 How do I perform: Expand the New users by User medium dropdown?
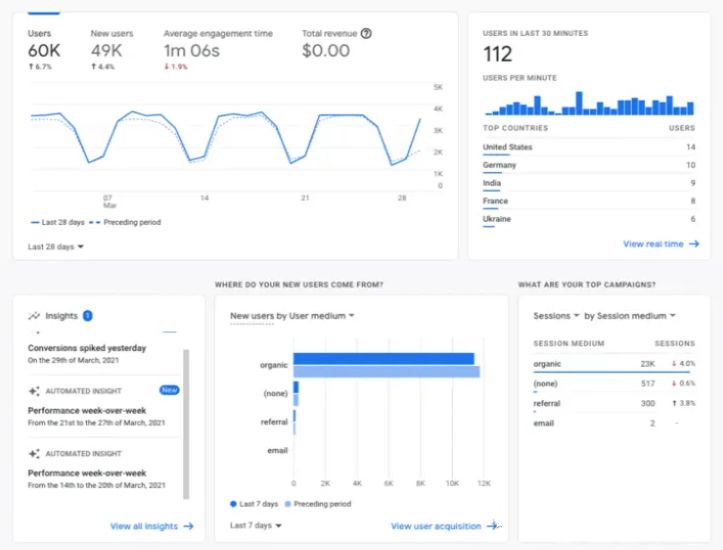(292, 316)
